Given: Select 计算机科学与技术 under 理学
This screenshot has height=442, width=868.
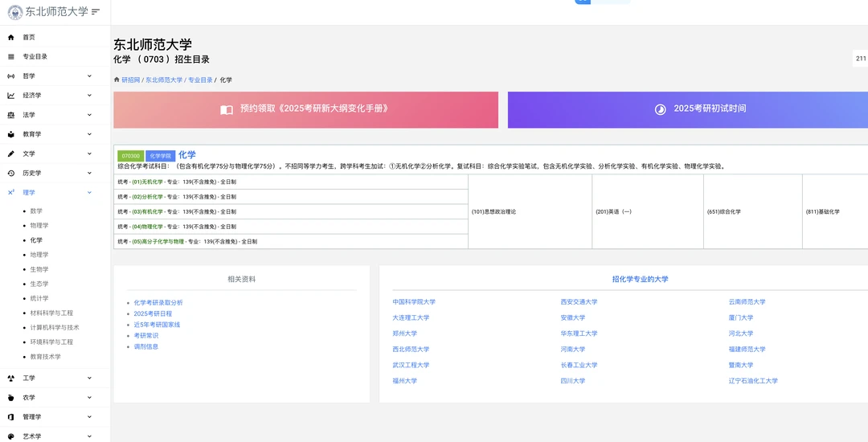Looking at the screenshot, I should tap(55, 328).
